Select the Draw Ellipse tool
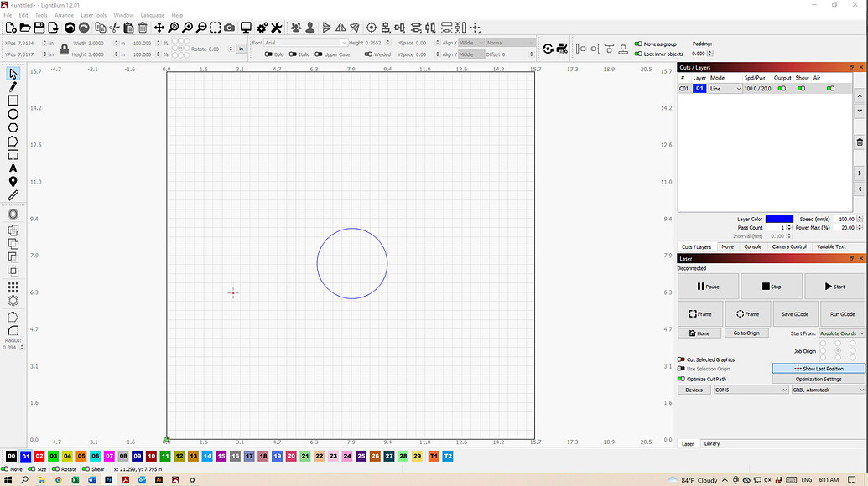The height and width of the screenshot is (486, 868). pos(13,114)
